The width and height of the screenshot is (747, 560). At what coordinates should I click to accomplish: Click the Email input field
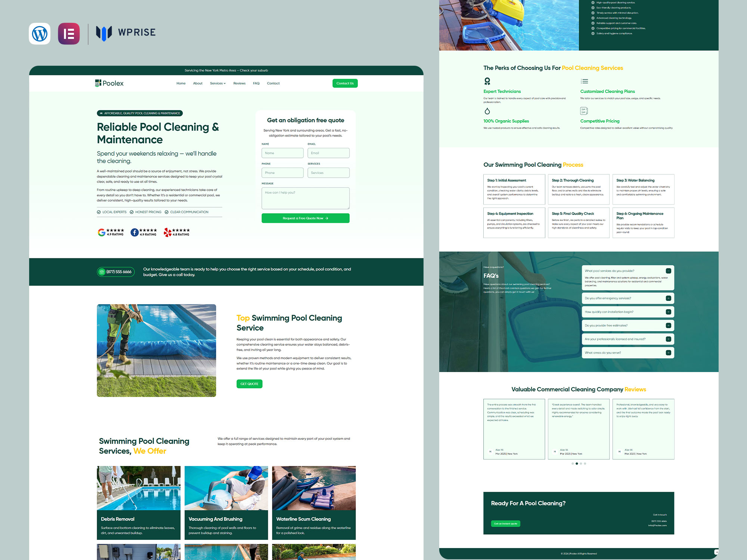328,153
